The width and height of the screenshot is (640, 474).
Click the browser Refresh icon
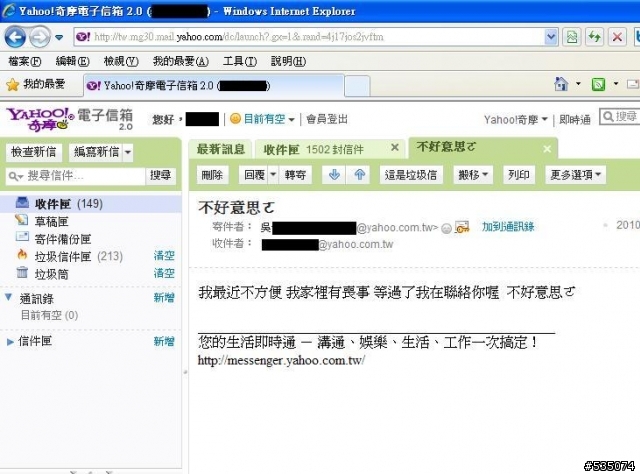pyautogui.click(x=595, y=37)
